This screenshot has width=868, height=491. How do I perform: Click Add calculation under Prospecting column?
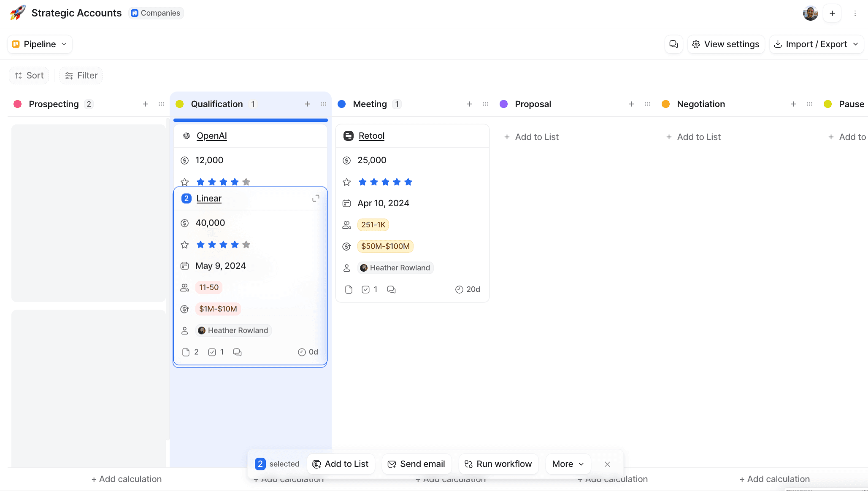tap(127, 479)
